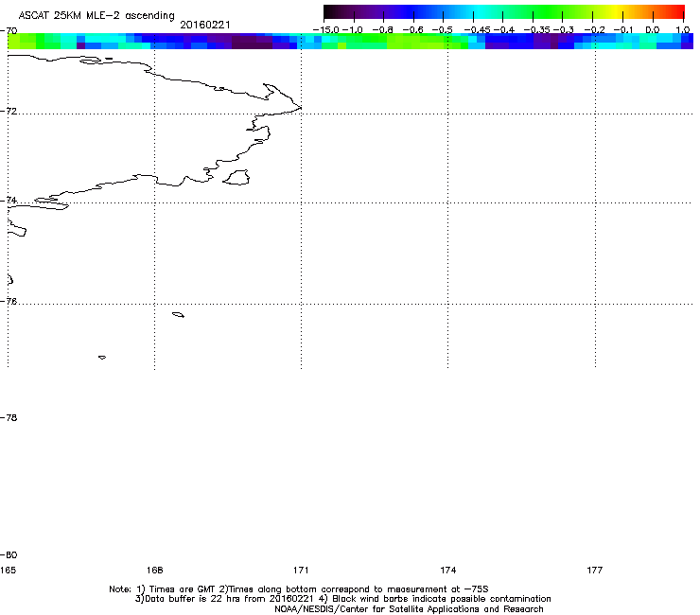Click the 171 longitude axis label
The image size is (700, 615).
(x=301, y=571)
